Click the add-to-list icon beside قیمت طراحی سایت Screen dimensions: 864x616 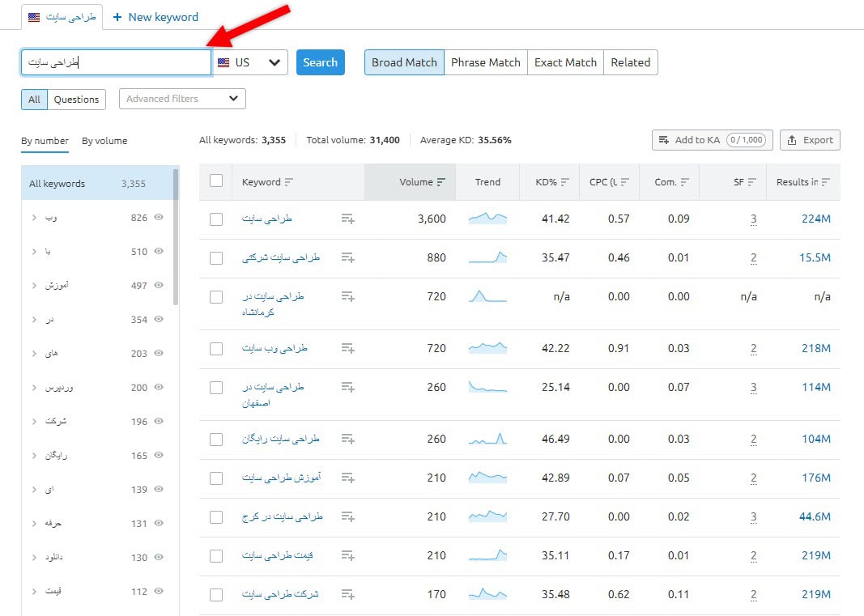point(348,555)
